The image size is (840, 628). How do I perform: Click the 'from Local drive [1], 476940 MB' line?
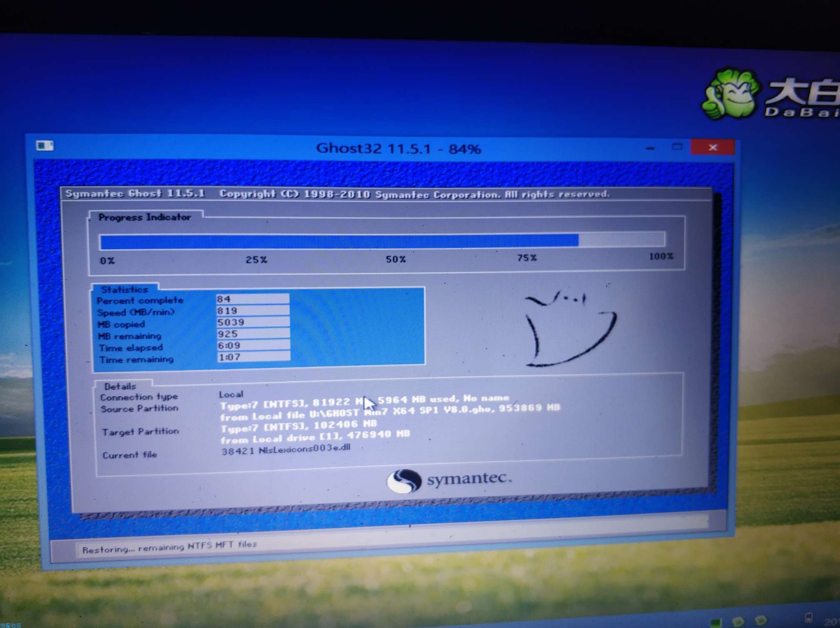click(315, 437)
